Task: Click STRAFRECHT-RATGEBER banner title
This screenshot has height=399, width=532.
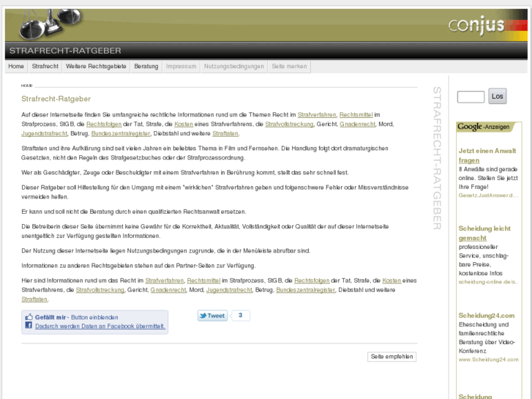Action: [x=65, y=51]
